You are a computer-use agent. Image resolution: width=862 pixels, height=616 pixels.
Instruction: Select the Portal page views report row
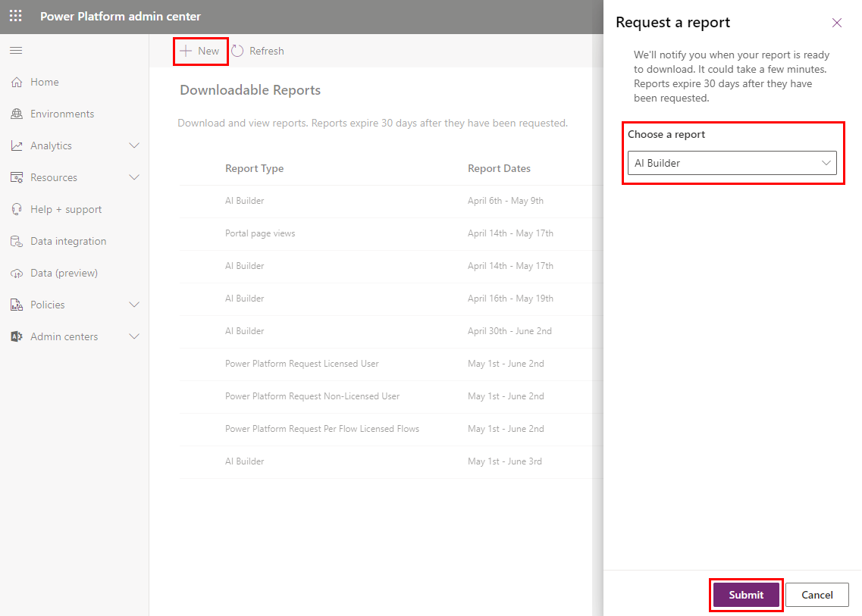point(259,233)
